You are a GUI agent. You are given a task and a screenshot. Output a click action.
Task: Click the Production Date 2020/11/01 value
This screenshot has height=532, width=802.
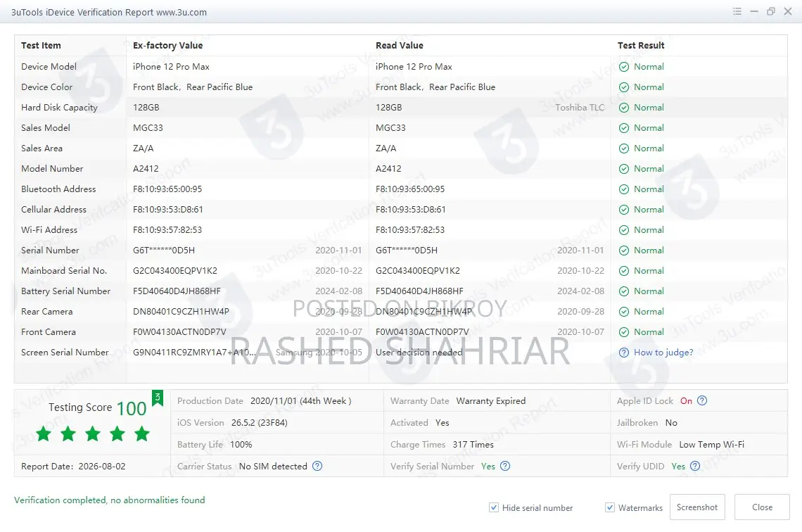tap(301, 401)
